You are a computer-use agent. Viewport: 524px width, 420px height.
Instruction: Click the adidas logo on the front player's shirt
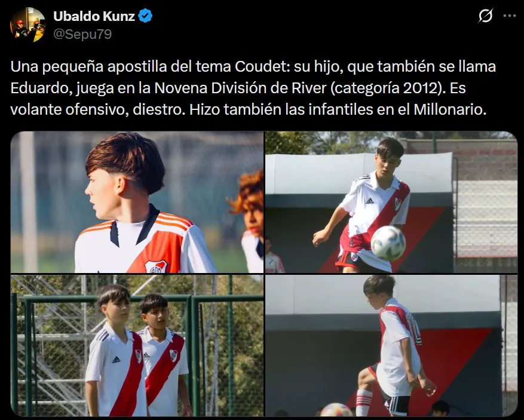[116, 360]
